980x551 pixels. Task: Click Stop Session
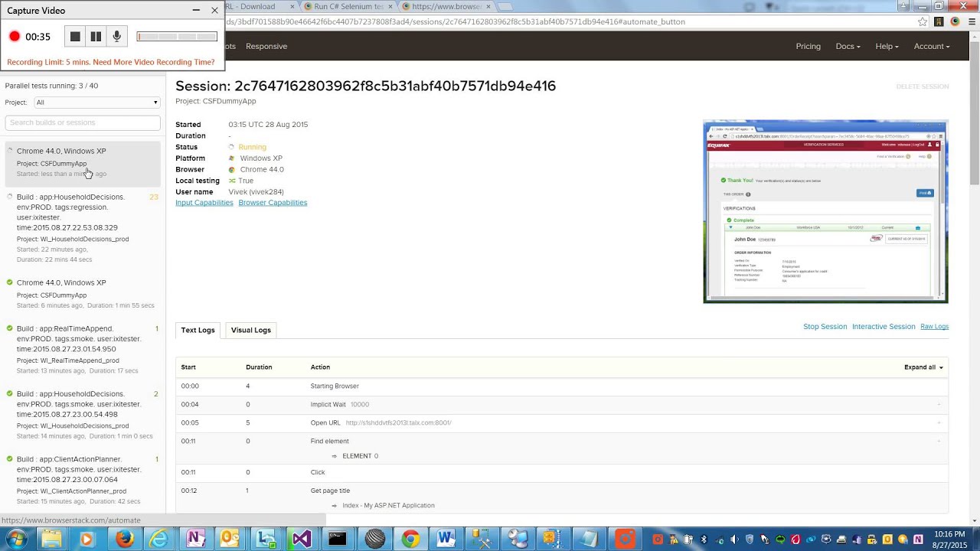click(825, 327)
